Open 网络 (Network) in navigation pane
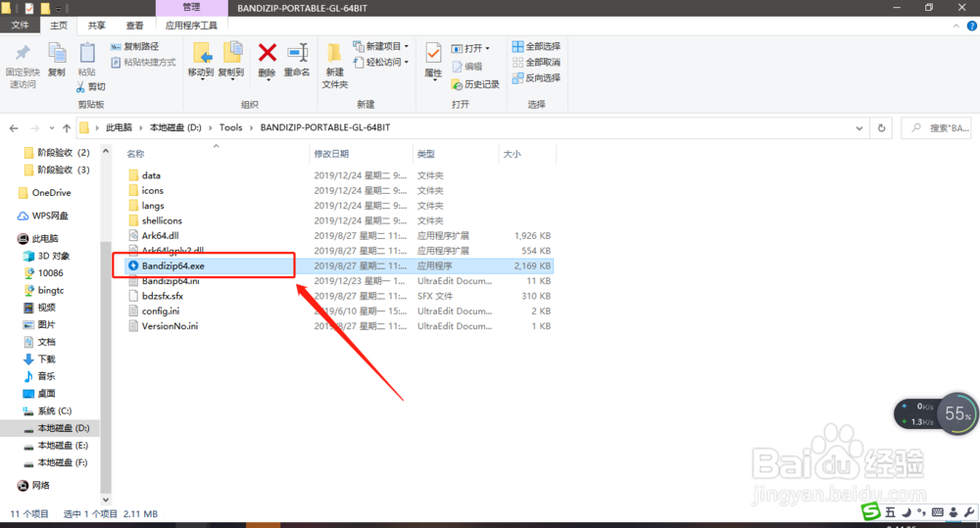This screenshot has height=528, width=980. point(33,485)
